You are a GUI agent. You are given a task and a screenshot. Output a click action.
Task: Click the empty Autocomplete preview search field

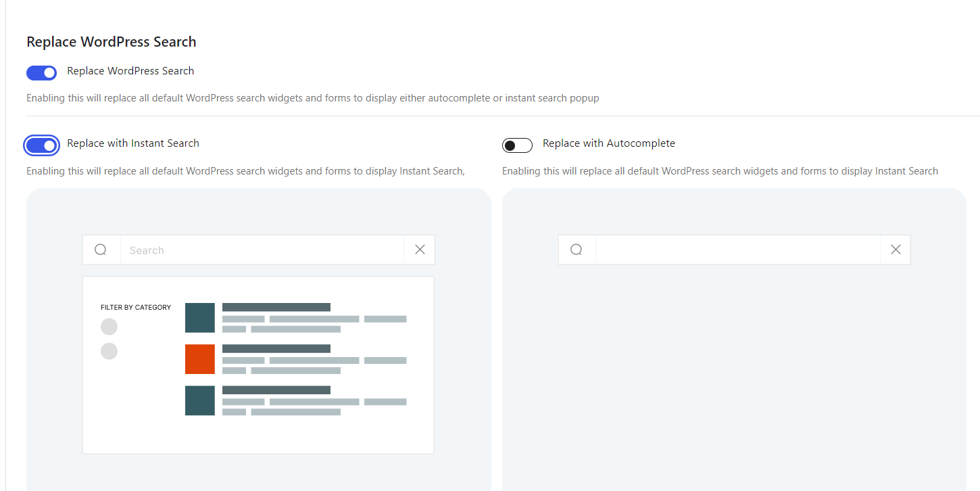737,250
